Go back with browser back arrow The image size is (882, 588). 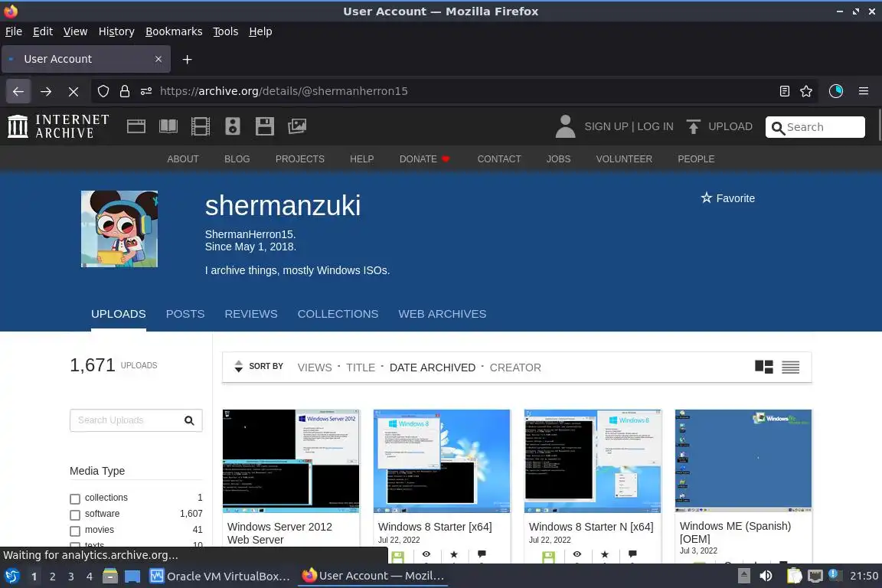pyautogui.click(x=18, y=91)
